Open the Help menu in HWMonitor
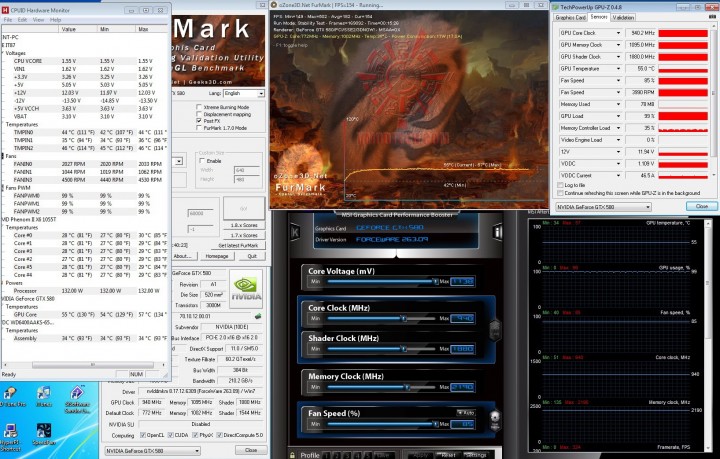Screen dimensions: 720x459 [56, 20]
